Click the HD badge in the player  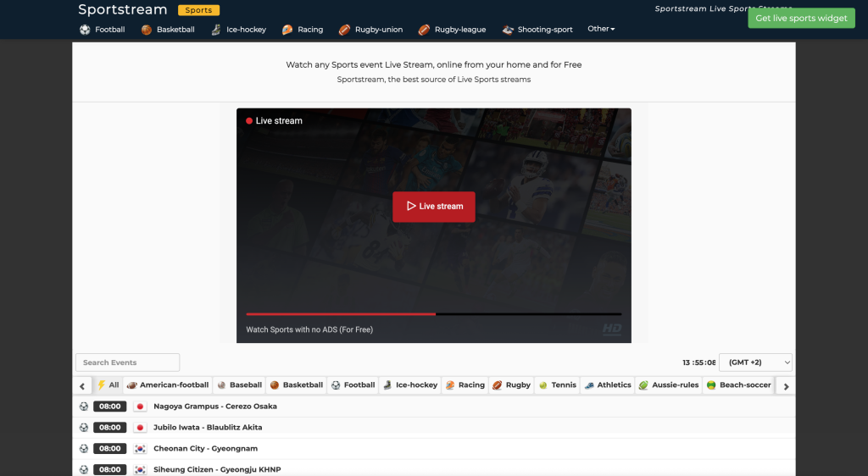pos(612,329)
